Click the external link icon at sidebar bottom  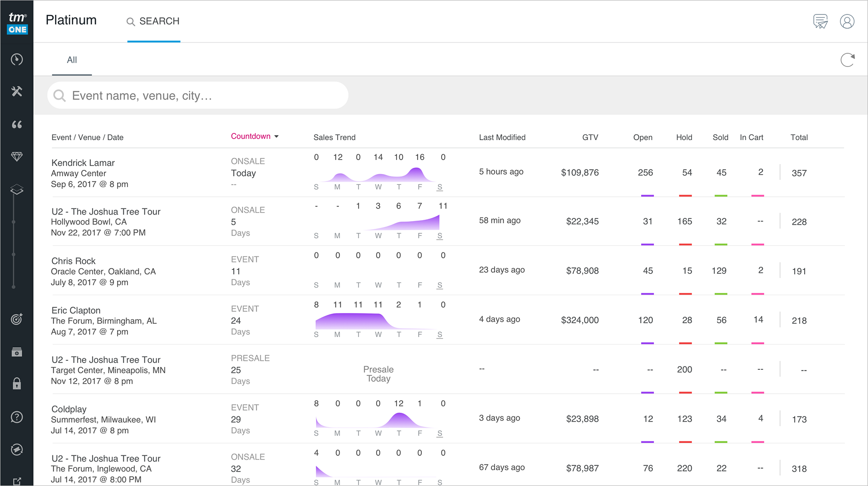(17, 481)
